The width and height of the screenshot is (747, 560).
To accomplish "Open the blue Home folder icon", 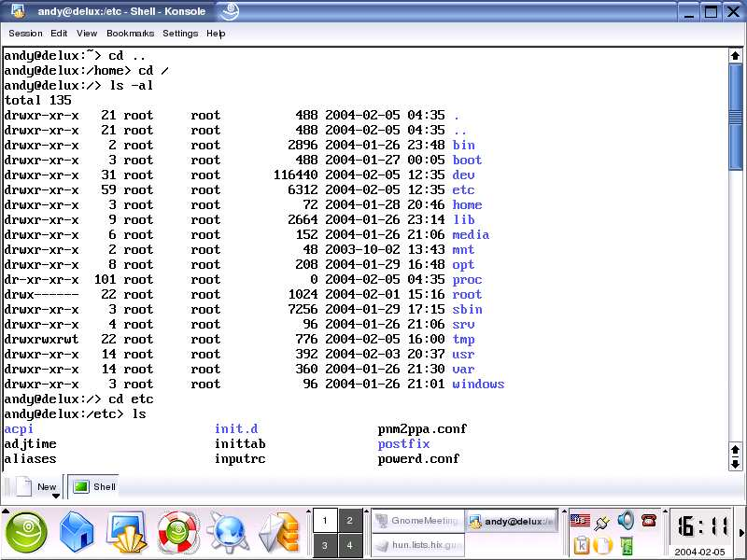I will click(x=77, y=532).
